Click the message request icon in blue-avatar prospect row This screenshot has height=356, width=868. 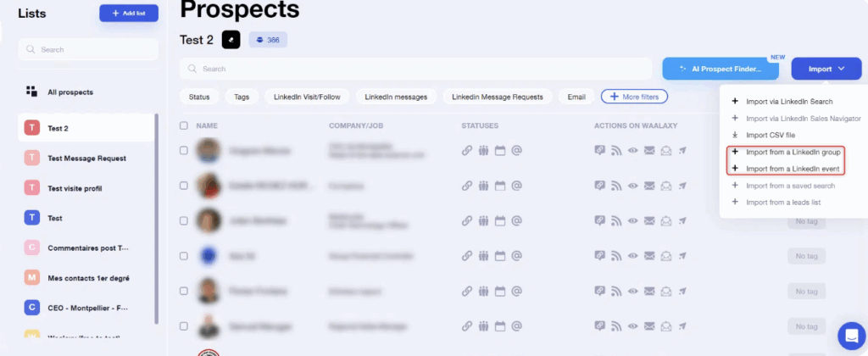pos(599,256)
